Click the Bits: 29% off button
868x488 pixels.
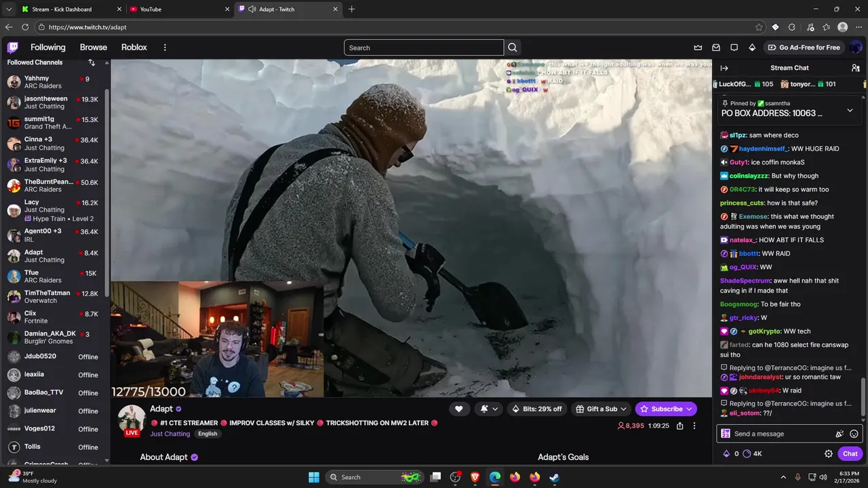coord(536,409)
